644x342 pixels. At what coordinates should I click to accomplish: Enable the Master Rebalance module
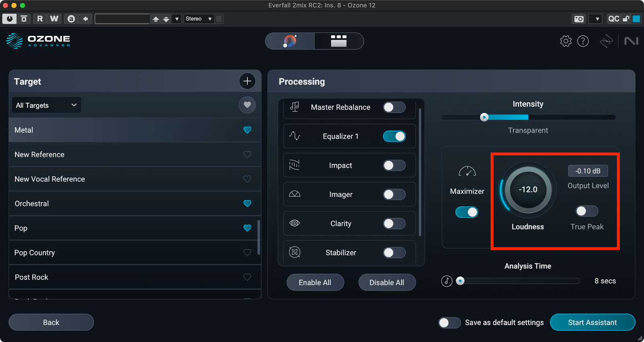coord(394,107)
